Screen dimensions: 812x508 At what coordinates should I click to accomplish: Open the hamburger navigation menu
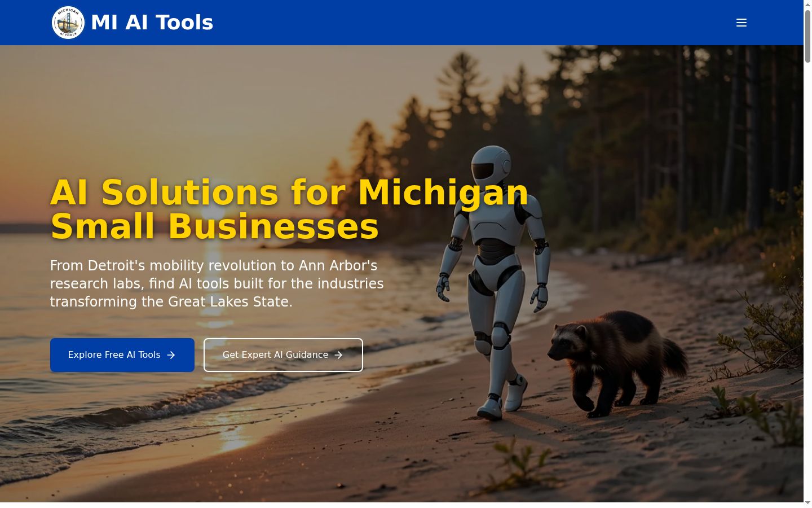[x=742, y=23]
